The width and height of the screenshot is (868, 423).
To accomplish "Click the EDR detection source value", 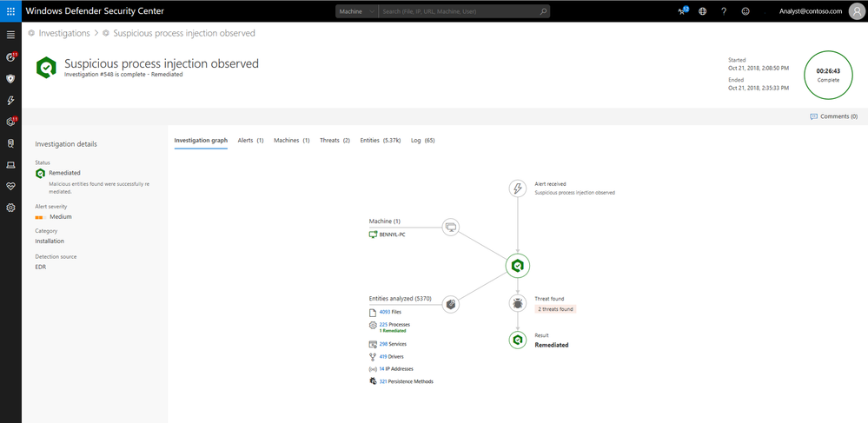I will (x=41, y=267).
